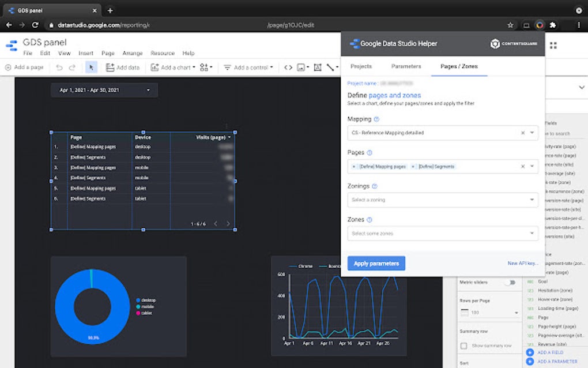Check the Show summary row checkbox
Screen dimensions: 588x368
(463, 345)
